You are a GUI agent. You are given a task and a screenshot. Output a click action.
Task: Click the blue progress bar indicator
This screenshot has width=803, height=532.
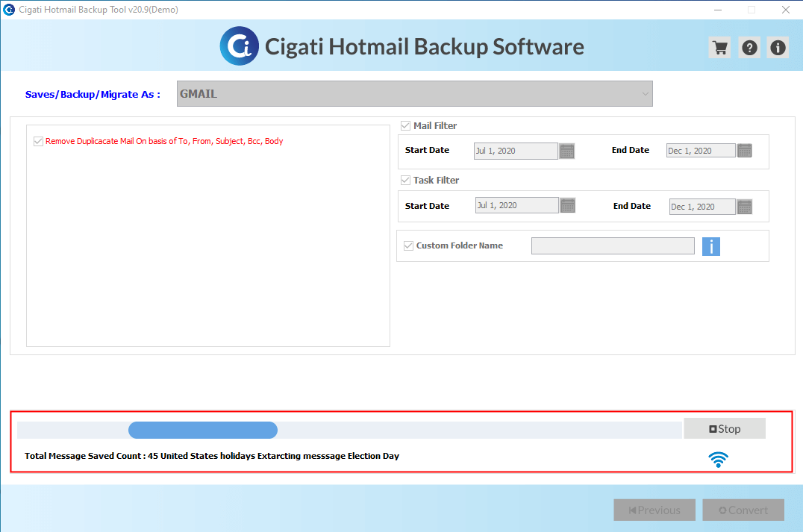203,430
